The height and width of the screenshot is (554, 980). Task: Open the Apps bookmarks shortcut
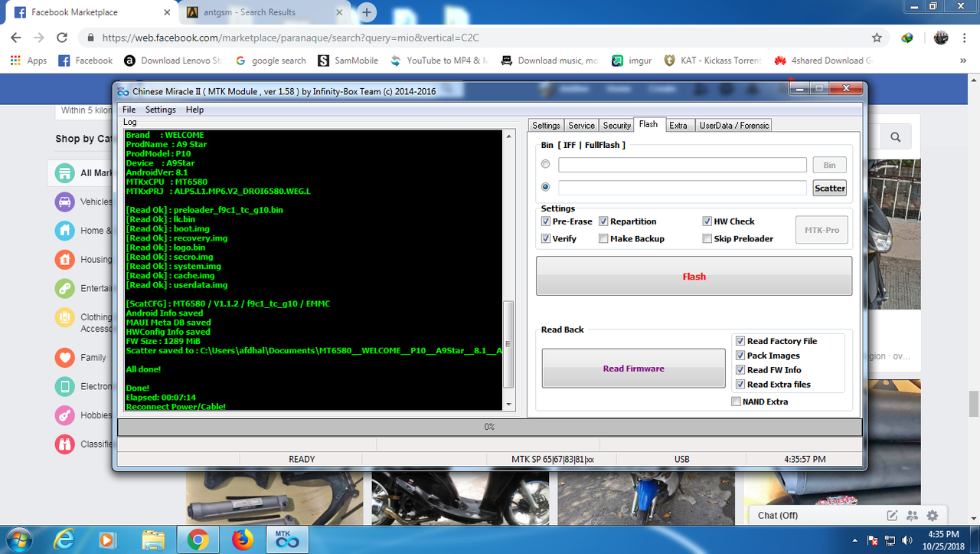[x=28, y=61]
